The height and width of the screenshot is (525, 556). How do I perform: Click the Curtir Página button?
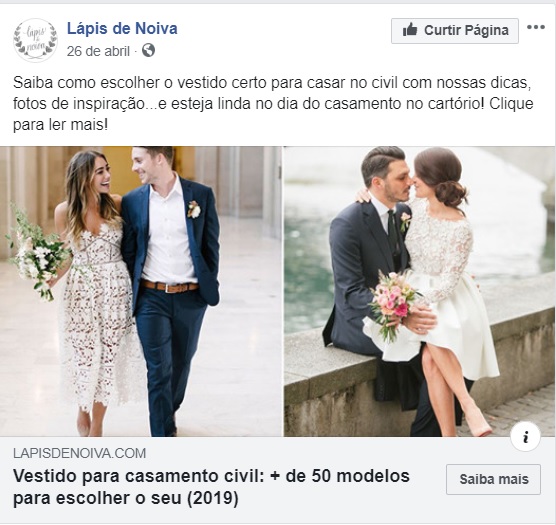coord(455,31)
